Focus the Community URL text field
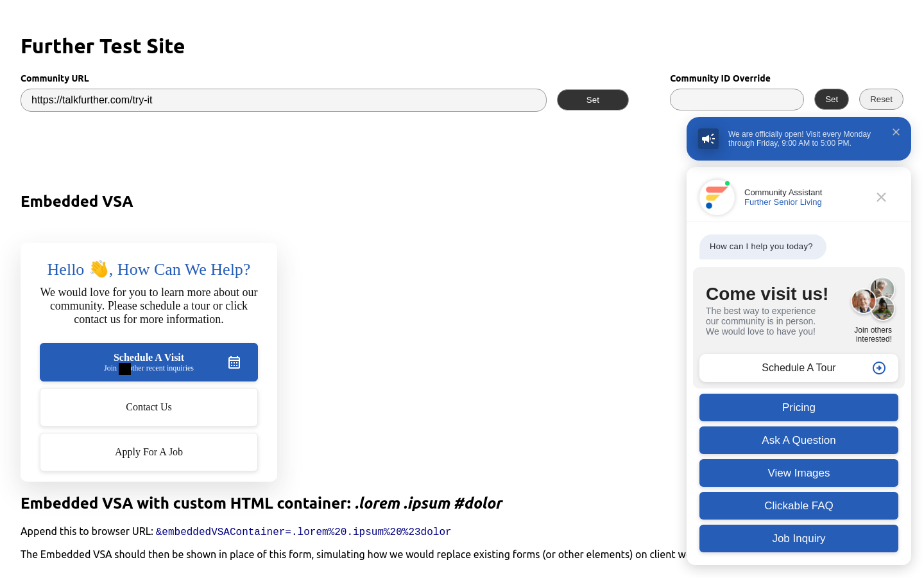This screenshot has height=578, width=924. point(283,100)
